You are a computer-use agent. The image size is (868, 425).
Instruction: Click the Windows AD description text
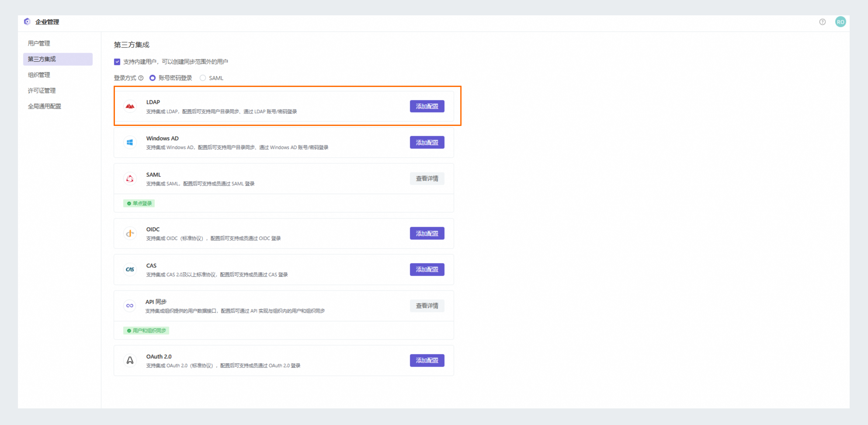pyautogui.click(x=237, y=148)
